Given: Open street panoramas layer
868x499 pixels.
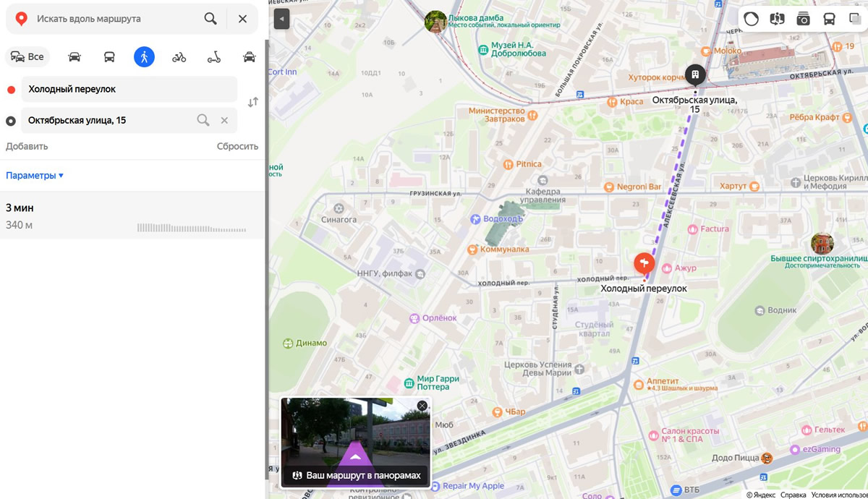Looking at the screenshot, I should 777,19.
